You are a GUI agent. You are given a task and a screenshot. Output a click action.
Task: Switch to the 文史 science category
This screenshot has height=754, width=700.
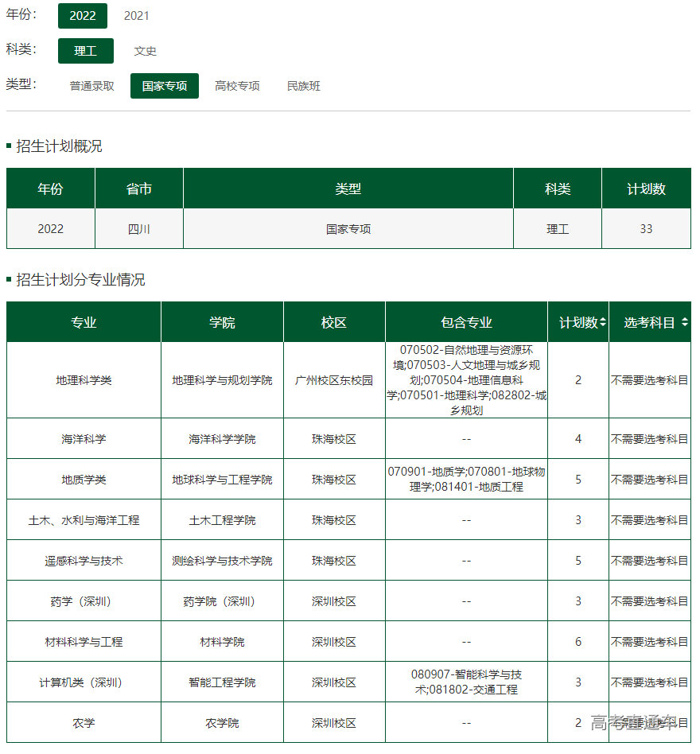coord(145,50)
